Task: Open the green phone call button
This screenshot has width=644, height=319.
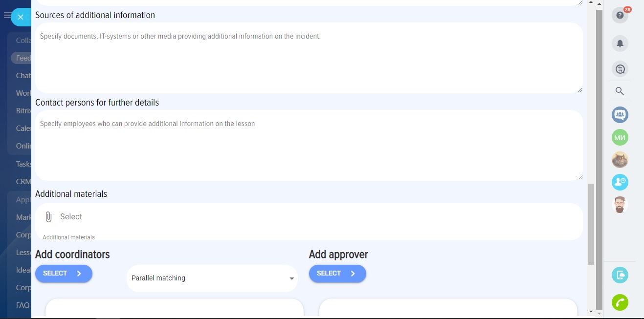Action: pyautogui.click(x=620, y=302)
